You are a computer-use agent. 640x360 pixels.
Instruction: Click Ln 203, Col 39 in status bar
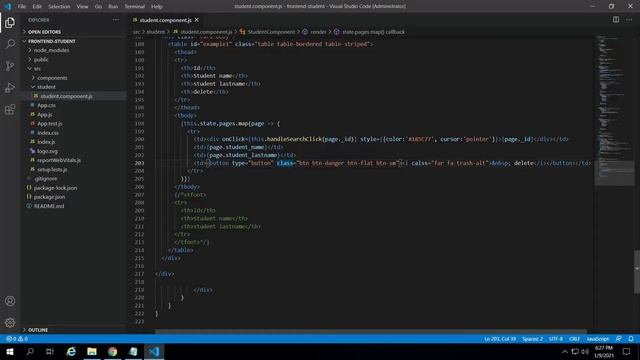pyautogui.click(x=500, y=339)
